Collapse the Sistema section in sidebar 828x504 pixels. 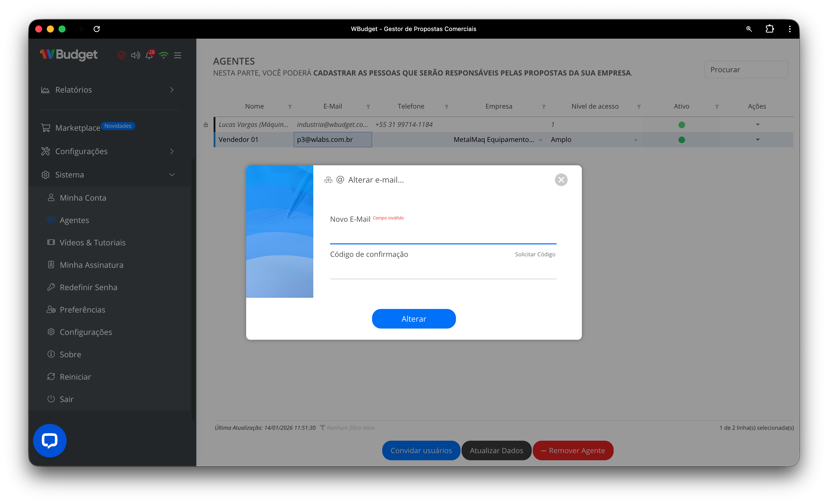tap(172, 174)
